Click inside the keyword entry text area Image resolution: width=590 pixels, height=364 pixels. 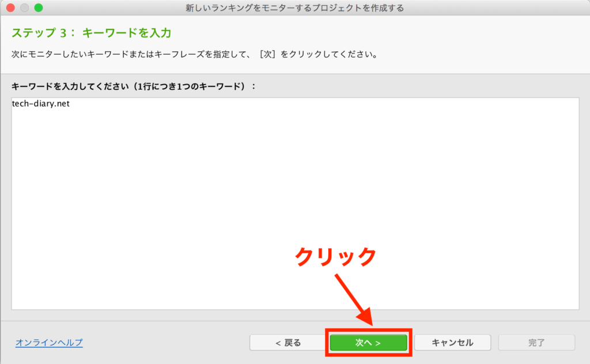pyautogui.click(x=295, y=203)
